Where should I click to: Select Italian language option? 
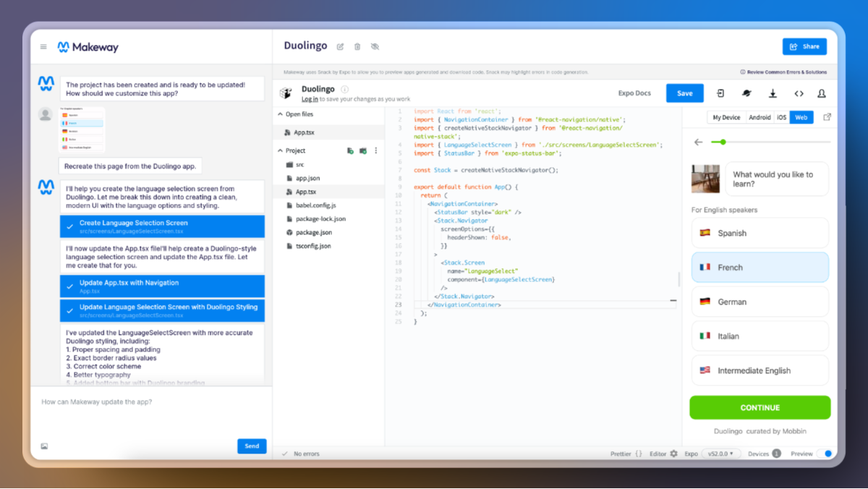pos(760,336)
